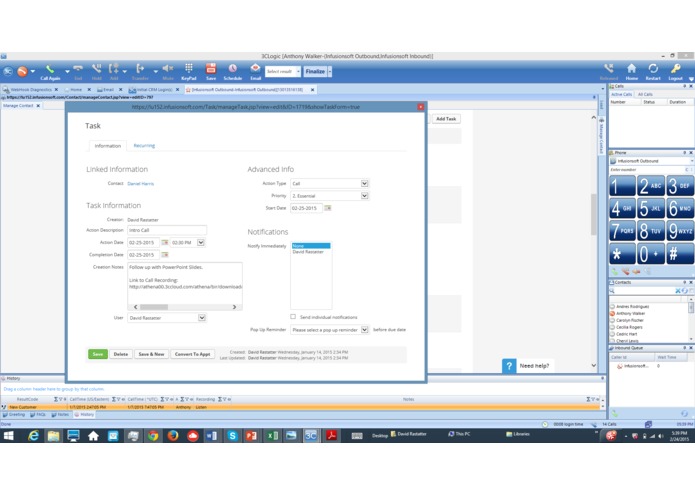Select Anthony Walker in Contacts list
Screen dimensions: 695x494
[630, 313]
